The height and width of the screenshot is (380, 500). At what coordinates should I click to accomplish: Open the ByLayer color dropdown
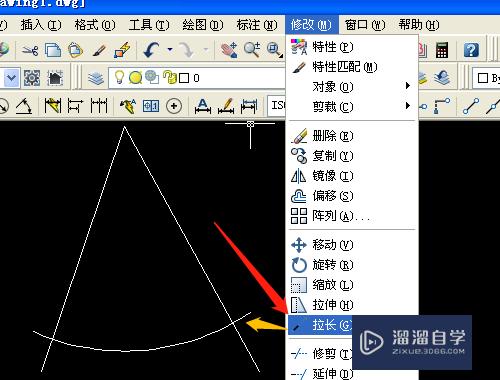pos(487,78)
